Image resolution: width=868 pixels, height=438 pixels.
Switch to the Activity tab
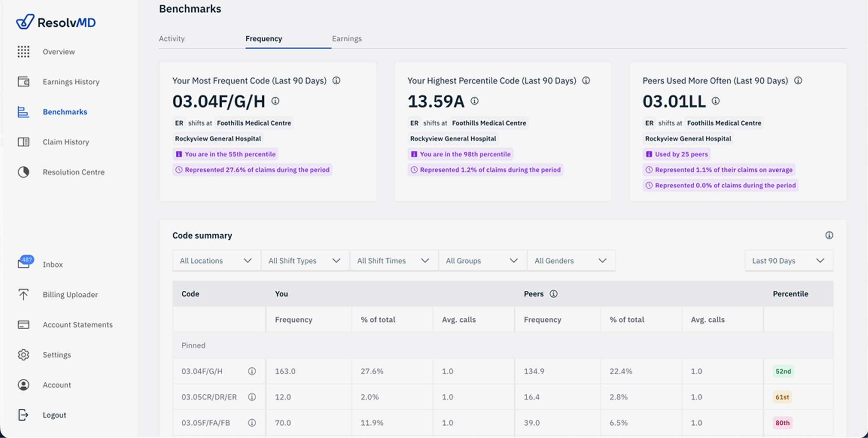pyautogui.click(x=172, y=39)
